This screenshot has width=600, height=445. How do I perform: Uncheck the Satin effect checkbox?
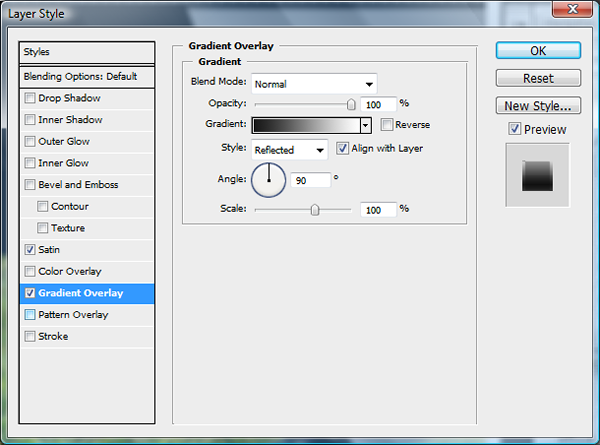(x=30, y=250)
